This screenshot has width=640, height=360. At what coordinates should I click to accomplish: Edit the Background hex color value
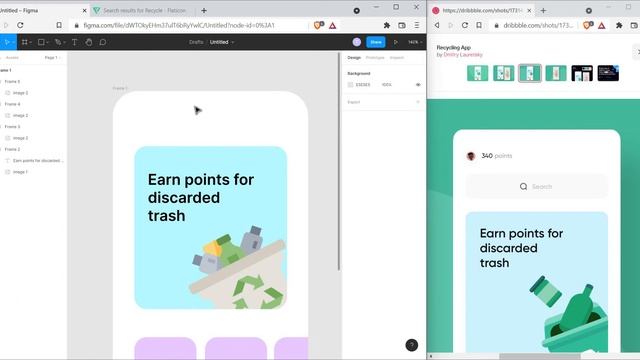pos(363,85)
